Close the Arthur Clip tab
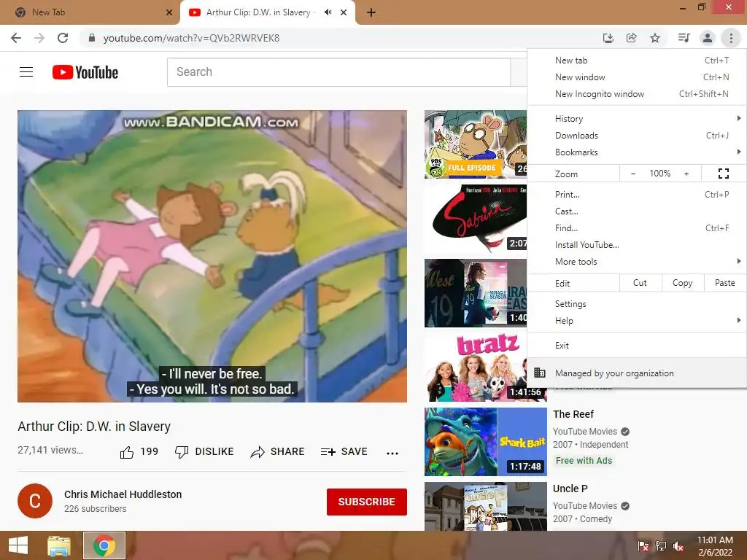This screenshot has width=747, height=560. 344,12
